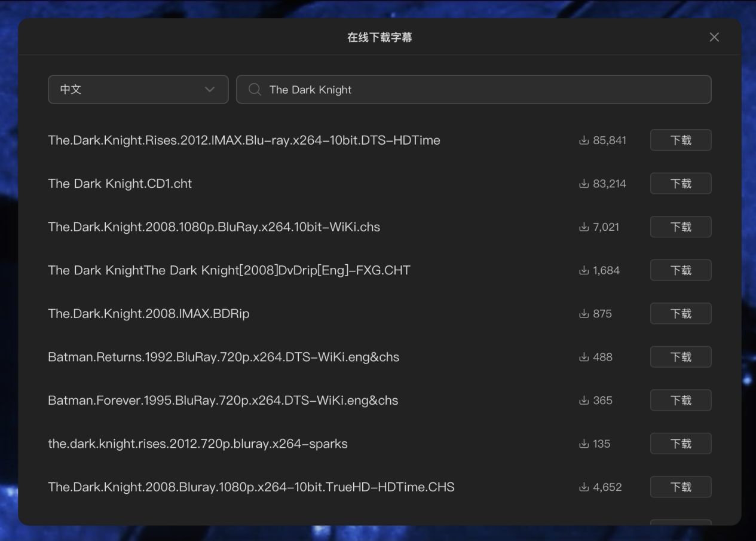The width and height of the screenshot is (756, 541).
Task: Click download count icon beside 83,214
Action: click(x=584, y=184)
